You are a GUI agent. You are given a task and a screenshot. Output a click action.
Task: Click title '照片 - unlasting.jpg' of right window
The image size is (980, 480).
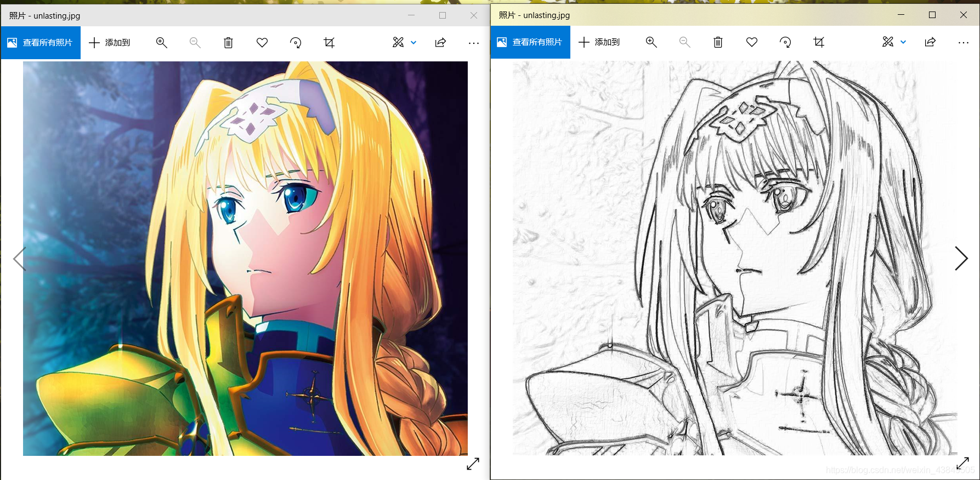(x=534, y=15)
